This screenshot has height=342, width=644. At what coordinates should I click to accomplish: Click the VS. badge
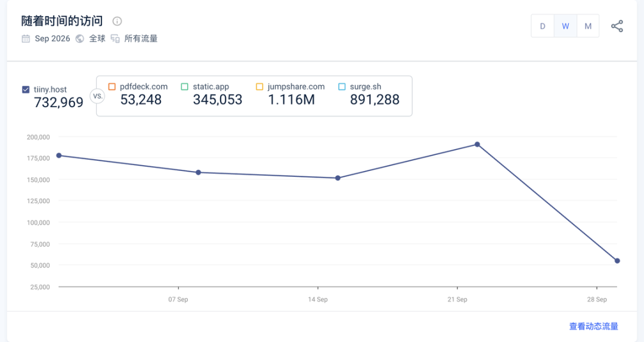point(98,97)
